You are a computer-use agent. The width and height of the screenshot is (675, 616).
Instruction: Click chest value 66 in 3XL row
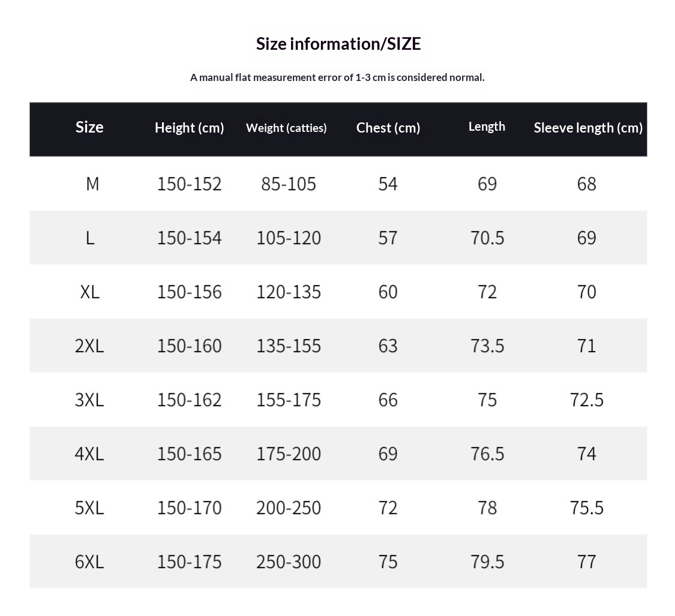(x=388, y=400)
